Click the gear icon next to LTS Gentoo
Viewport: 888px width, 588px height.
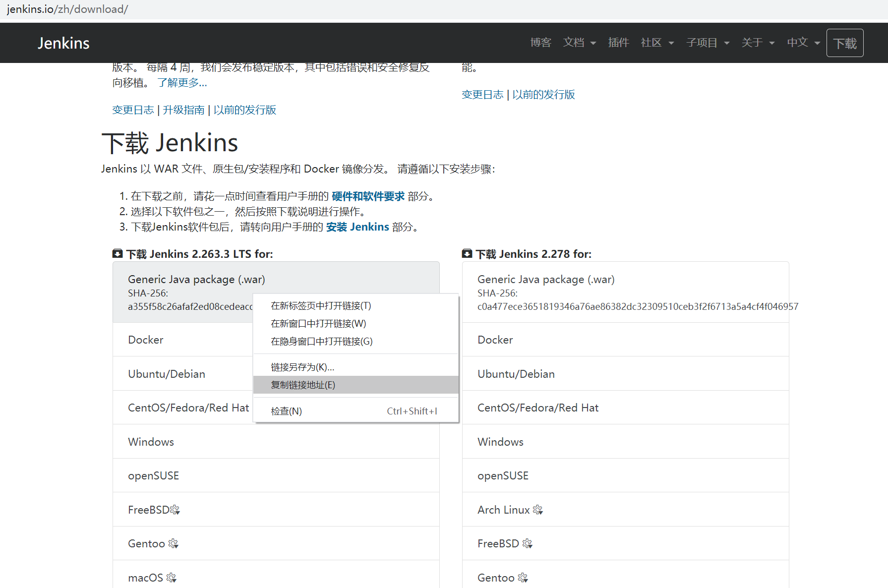173,544
